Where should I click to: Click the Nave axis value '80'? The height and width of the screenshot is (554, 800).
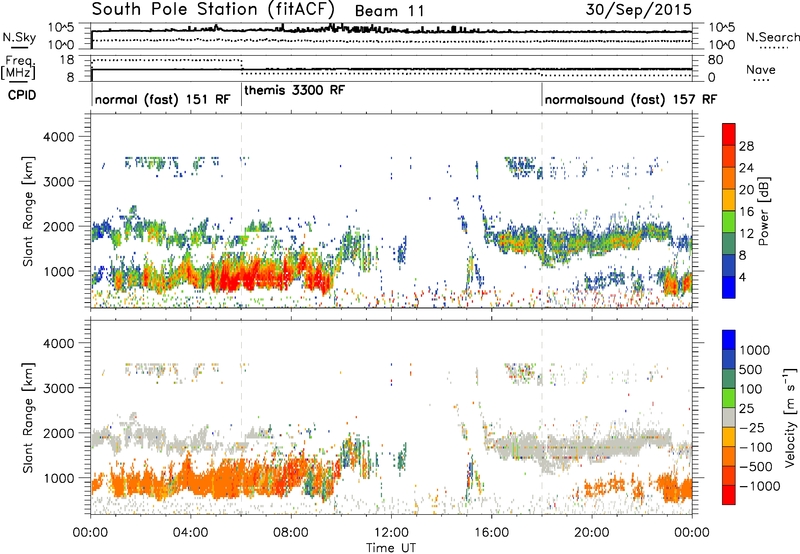pos(716,60)
